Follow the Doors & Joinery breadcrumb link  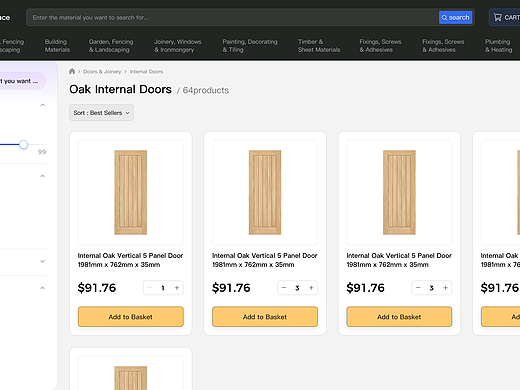[102, 72]
